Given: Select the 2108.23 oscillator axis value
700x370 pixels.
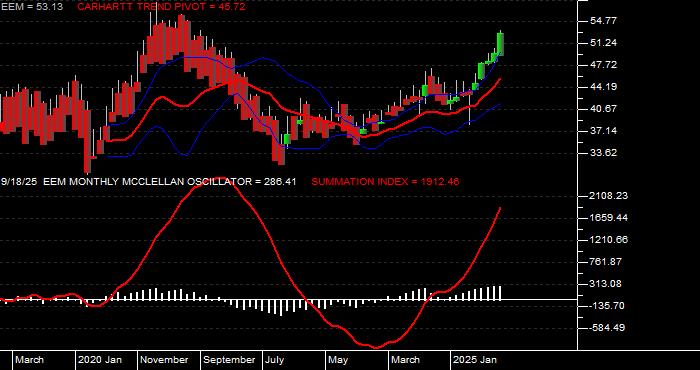Looking at the screenshot, I should [608, 196].
